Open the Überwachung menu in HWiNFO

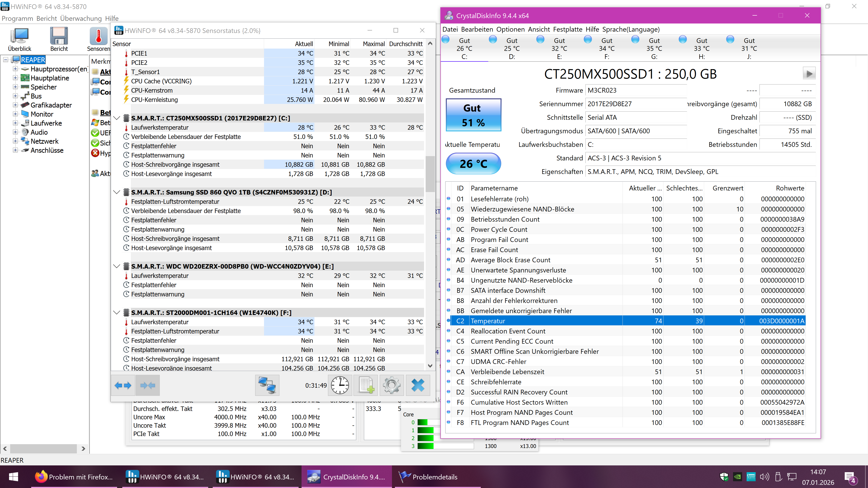click(81, 18)
